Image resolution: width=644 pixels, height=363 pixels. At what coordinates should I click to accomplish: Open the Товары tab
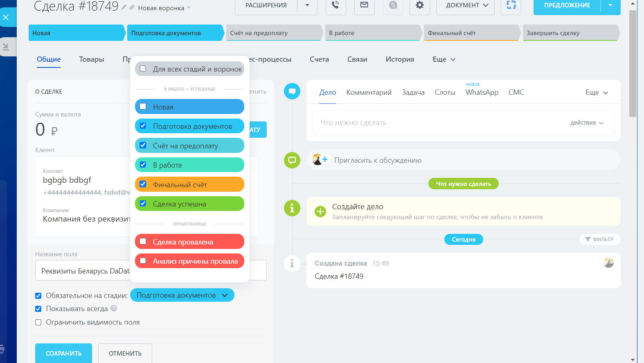[x=92, y=59]
